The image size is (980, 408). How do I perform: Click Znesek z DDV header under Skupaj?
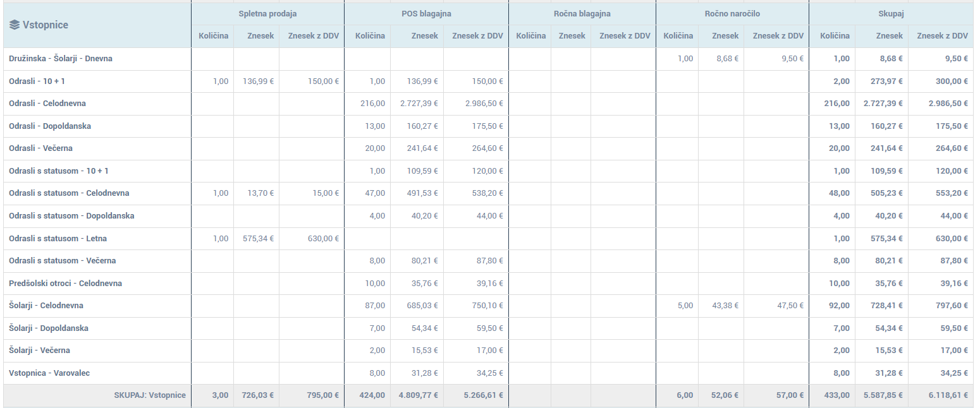(942, 36)
